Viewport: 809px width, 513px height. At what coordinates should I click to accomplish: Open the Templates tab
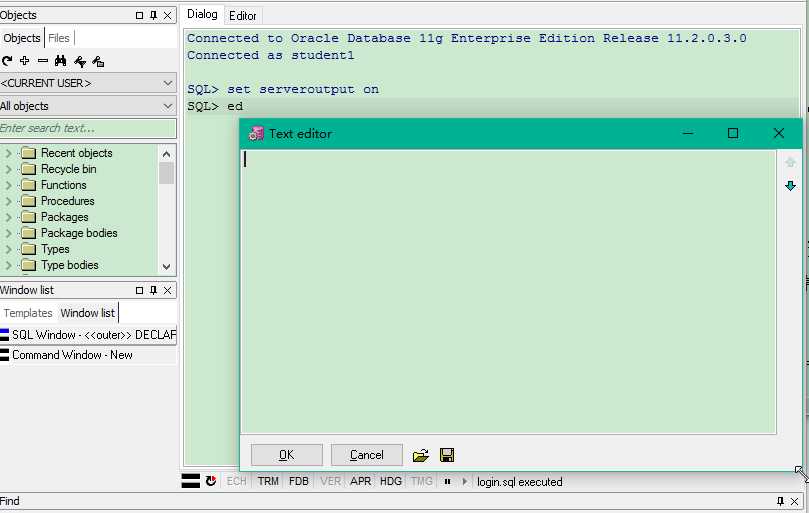pyautogui.click(x=28, y=313)
